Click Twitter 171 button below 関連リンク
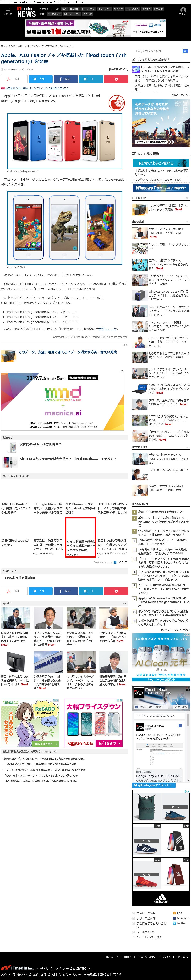Image resolution: width=191 pixels, height=980 pixels. pyautogui.click(x=41, y=591)
